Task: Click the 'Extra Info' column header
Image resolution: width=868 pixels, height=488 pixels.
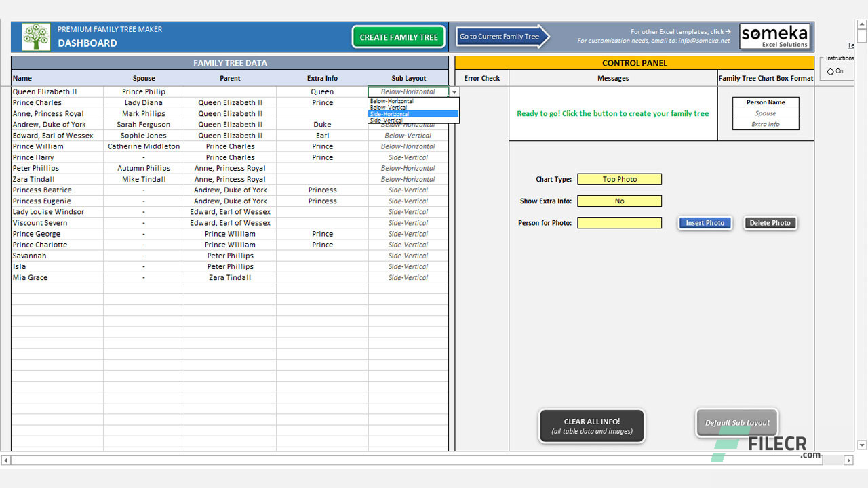Action: pos(322,78)
